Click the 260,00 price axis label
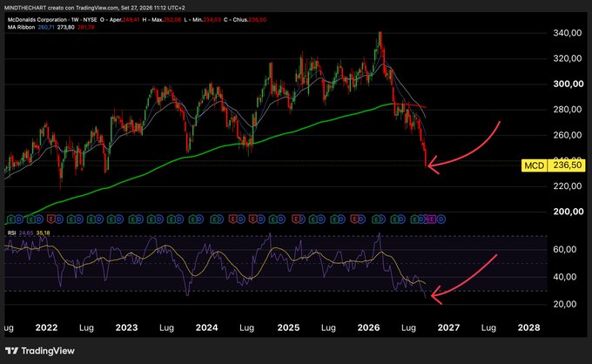The image size is (592, 364). [568, 135]
